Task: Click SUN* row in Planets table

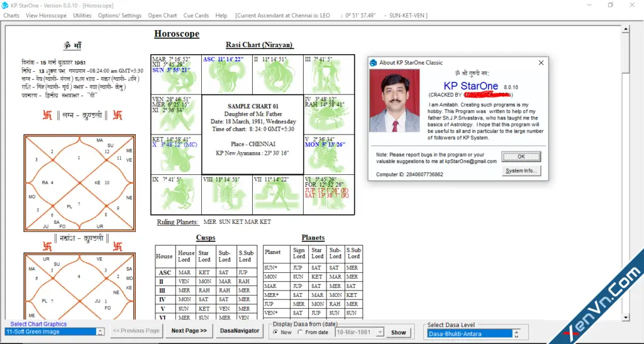Action: coord(313,268)
